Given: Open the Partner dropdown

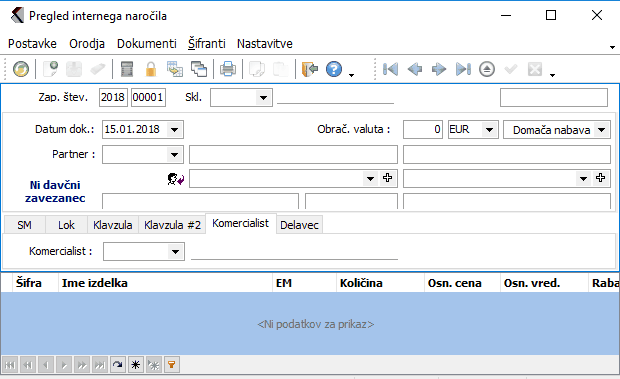Looking at the screenshot, I should tap(174, 155).
